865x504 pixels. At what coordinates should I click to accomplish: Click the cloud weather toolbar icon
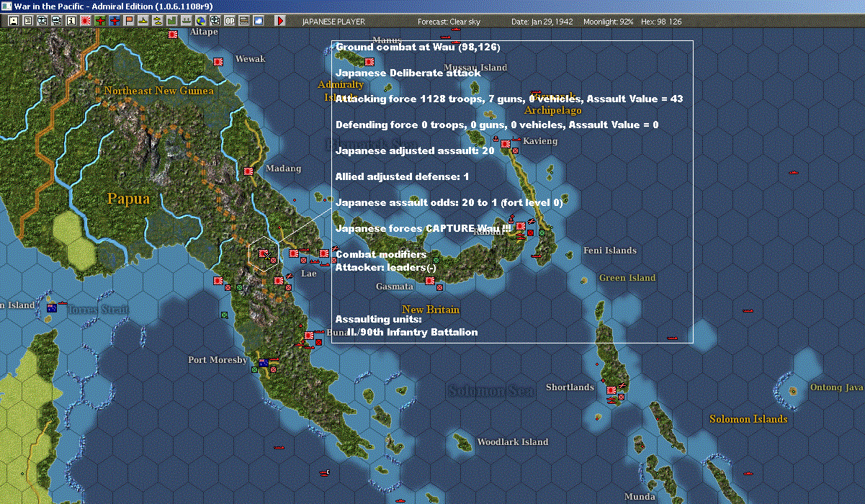259,21
